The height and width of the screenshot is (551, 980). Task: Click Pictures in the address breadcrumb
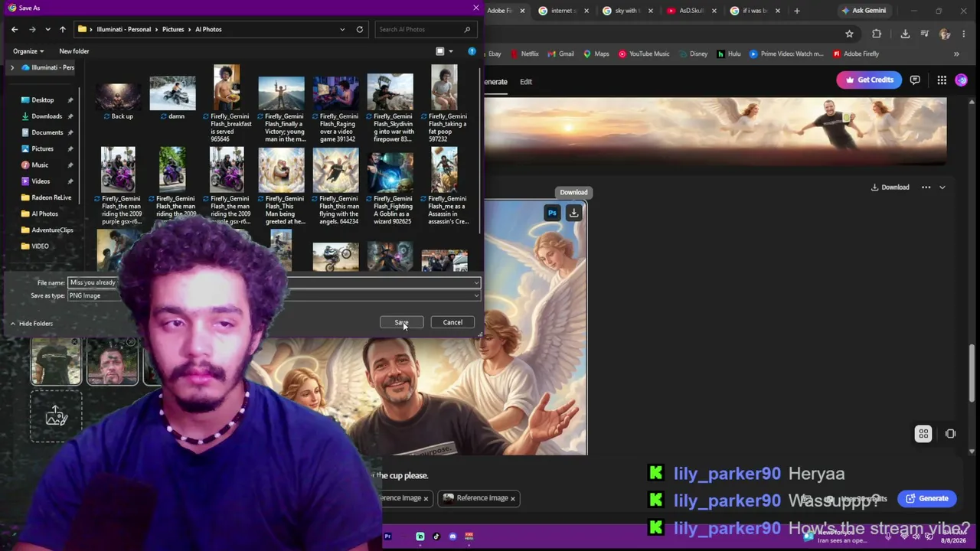tap(173, 29)
